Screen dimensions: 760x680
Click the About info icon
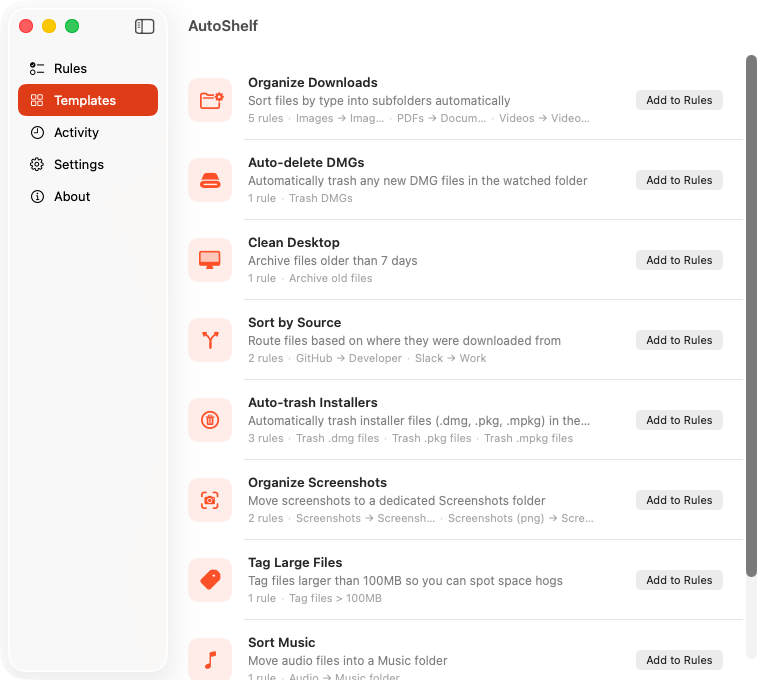point(37,196)
